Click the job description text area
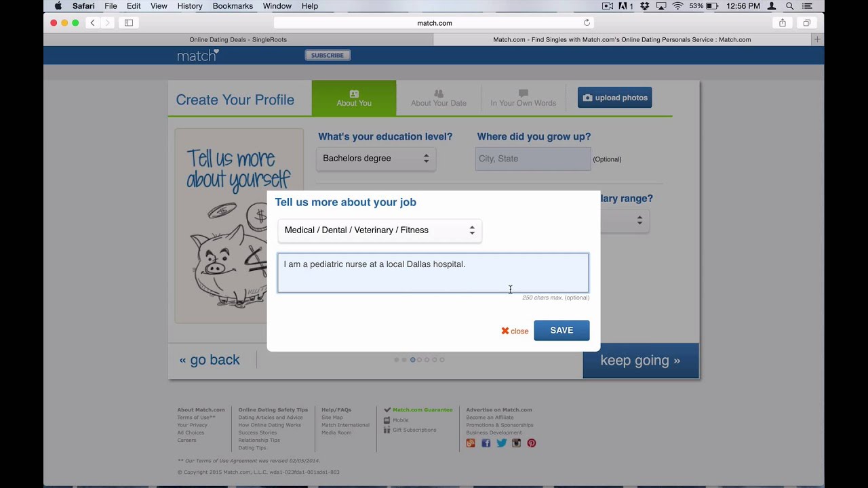The height and width of the screenshot is (488, 868). pos(433,273)
